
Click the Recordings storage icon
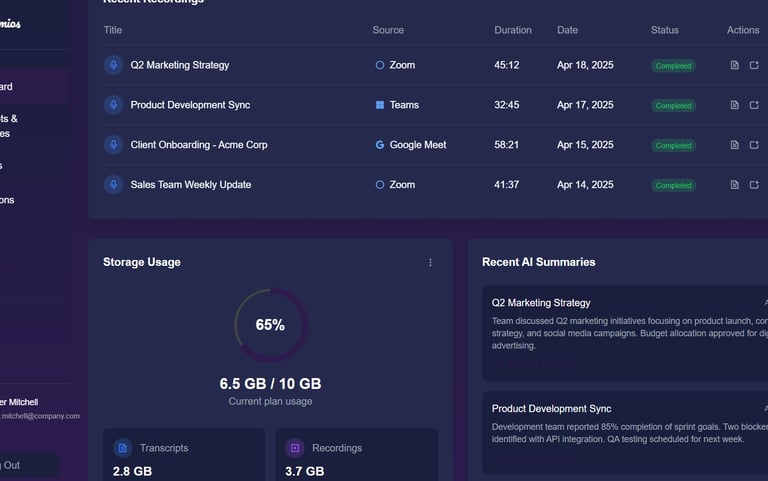(x=295, y=448)
